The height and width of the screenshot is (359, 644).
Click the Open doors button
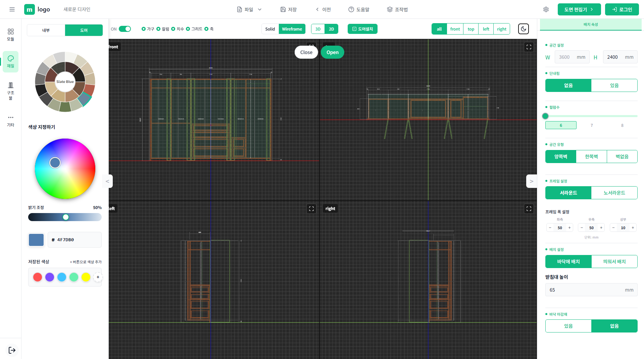point(332,52)
